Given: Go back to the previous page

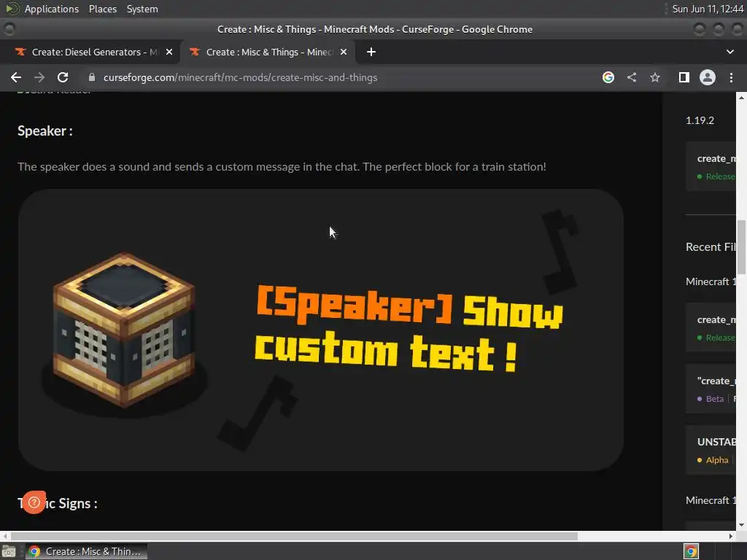Looking at the screenshot, I should pyautogui.click(x=16, y=77).
